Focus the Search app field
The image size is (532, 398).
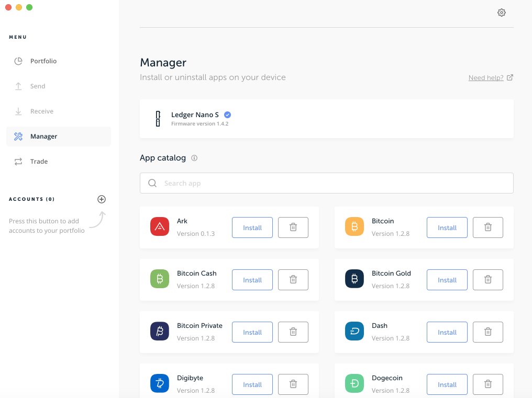click(x=326, y=183)
